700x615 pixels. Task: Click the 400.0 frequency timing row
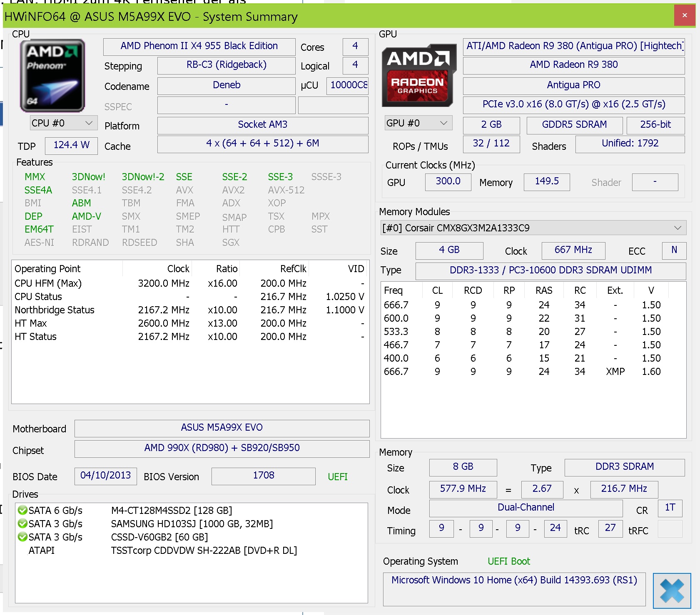(x=533, y=358)
